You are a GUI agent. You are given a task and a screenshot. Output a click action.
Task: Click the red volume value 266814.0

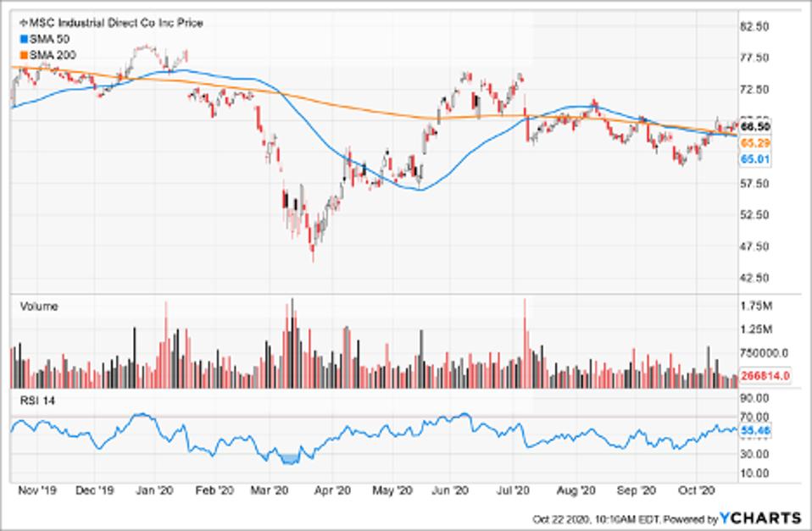pos(765,375)
